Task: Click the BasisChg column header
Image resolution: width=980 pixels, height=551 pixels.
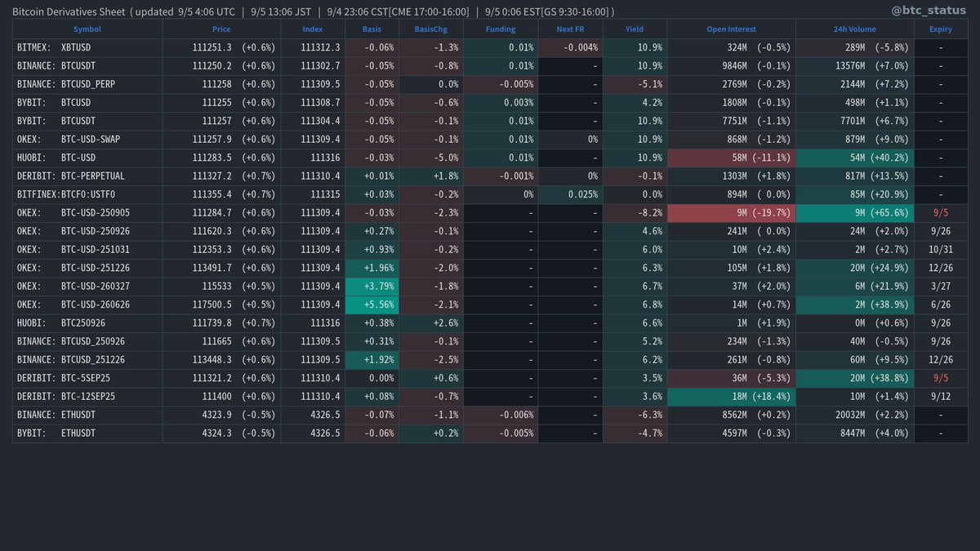Action: (x=430, y=29)
